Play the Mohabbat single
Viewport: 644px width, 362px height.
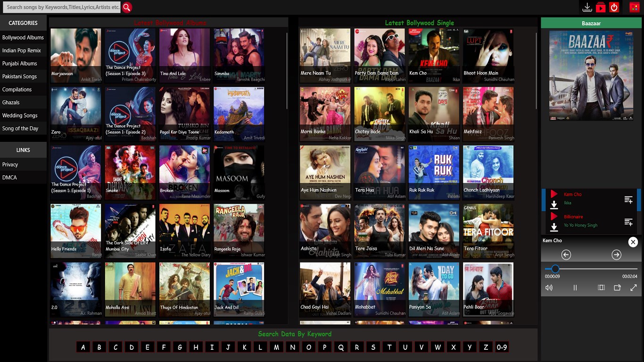click(380, 289)
